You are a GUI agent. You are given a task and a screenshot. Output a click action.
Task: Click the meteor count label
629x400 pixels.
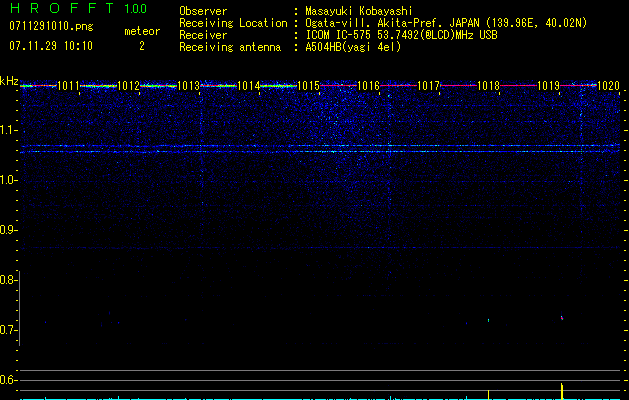142,31
